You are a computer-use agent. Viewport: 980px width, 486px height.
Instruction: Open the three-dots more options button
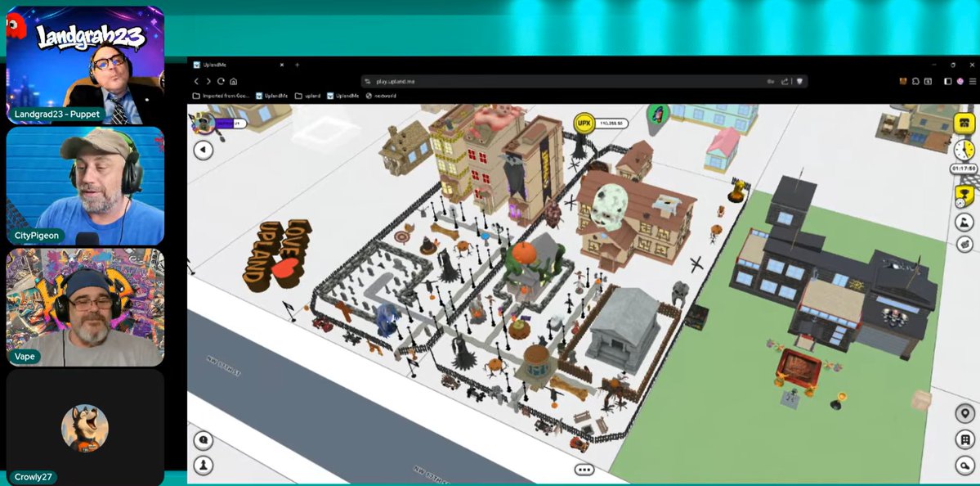pos(584,469)
